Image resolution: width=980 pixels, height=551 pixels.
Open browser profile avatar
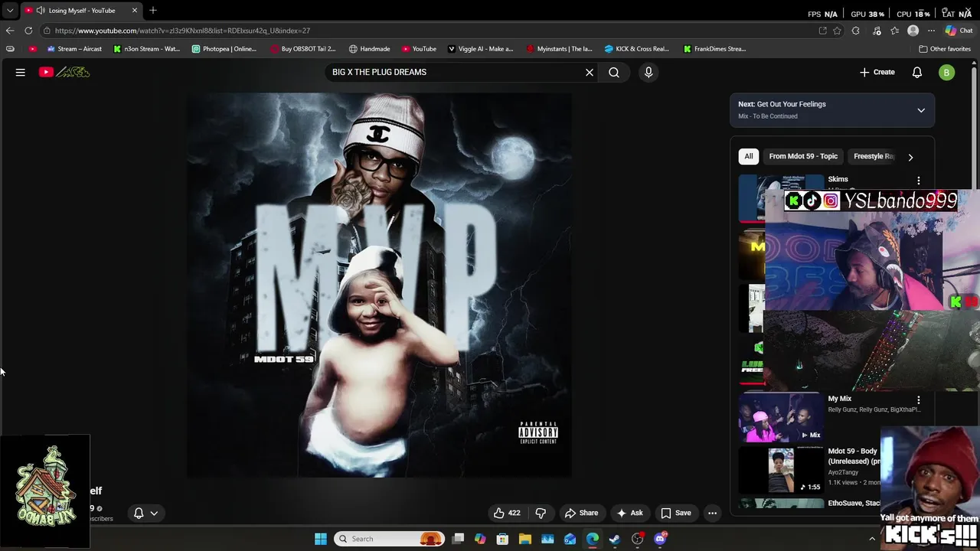pos(913,31)
